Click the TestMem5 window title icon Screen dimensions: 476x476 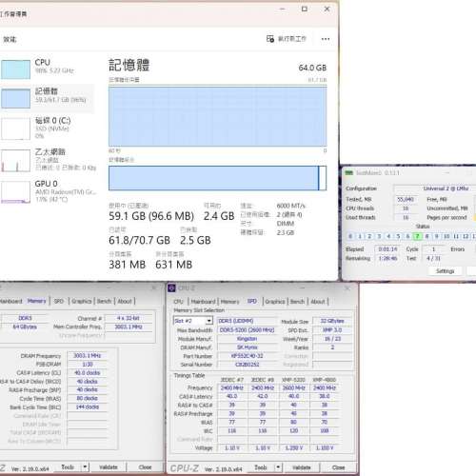[x=349, y=172]
